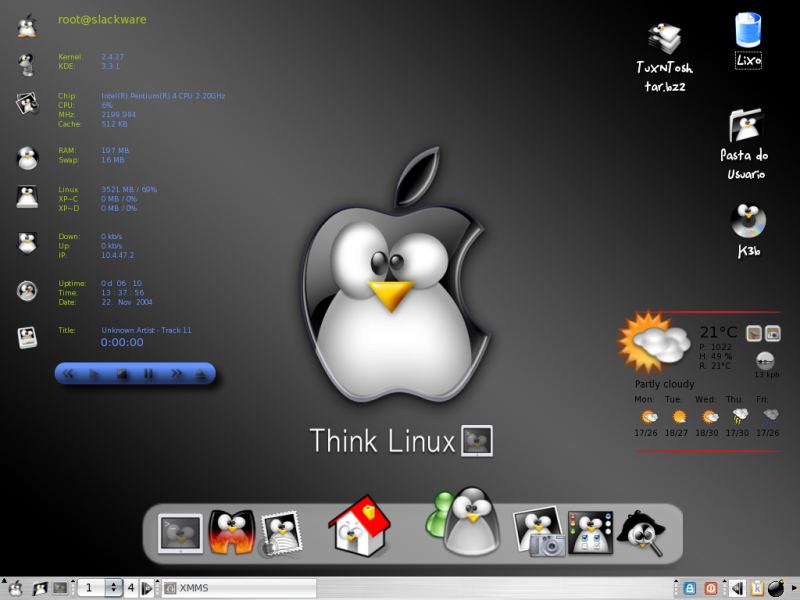Click the network penguin icon beside Down
The width and height of the screenshot is (800, 600).
pos(27,244)
